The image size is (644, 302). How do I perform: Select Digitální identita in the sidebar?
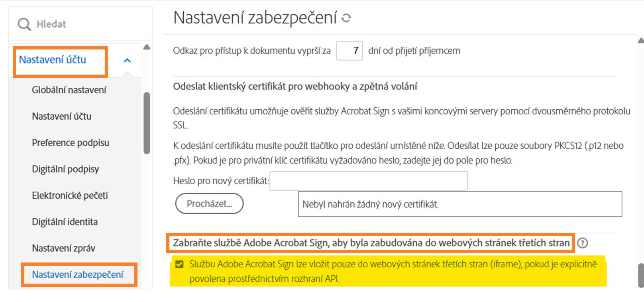[65, 222]
